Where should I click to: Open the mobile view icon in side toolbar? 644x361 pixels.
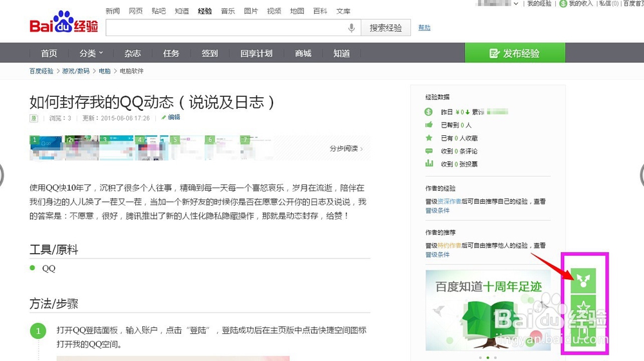(583, 333)
